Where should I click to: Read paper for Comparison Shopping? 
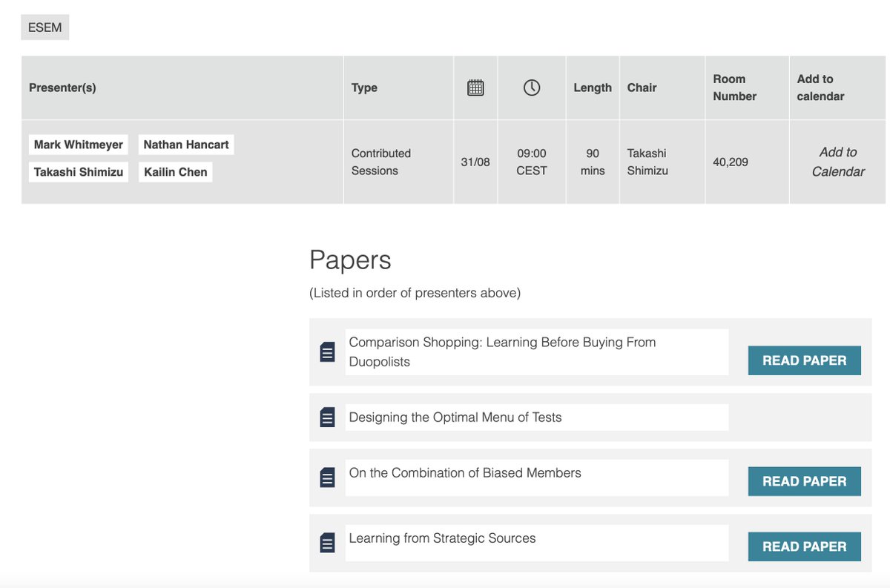pyautogui.click(x=805, y=360)
